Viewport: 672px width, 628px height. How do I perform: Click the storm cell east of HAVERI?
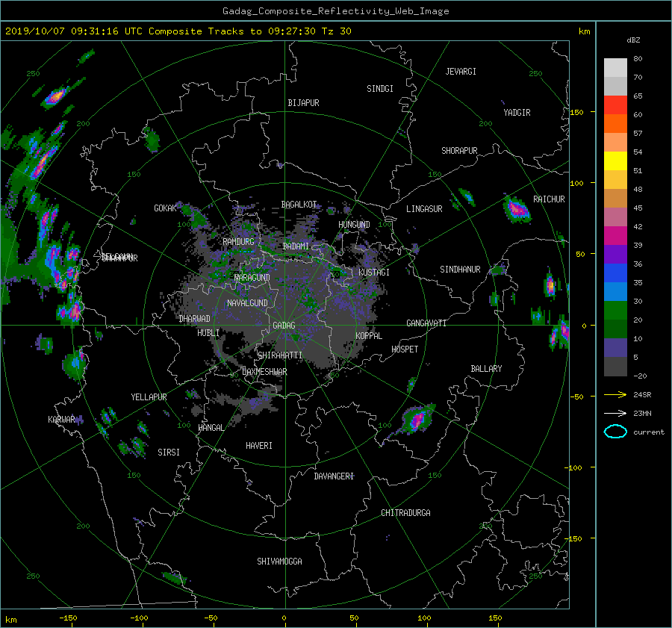(x=416, y=419)
